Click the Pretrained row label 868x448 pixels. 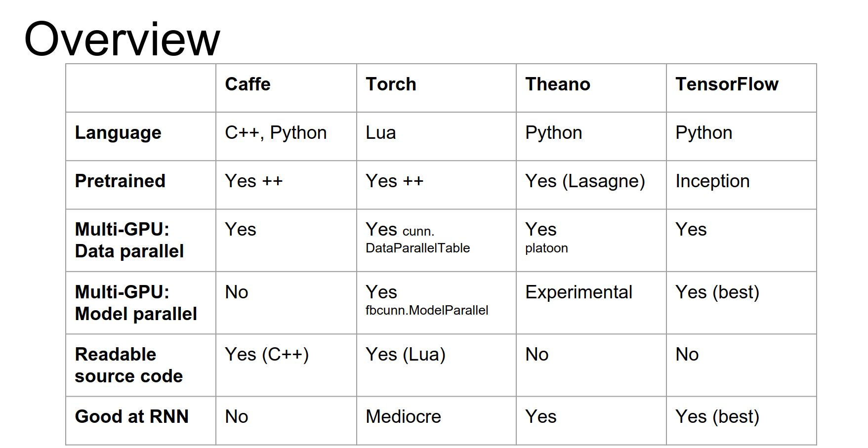120,181
